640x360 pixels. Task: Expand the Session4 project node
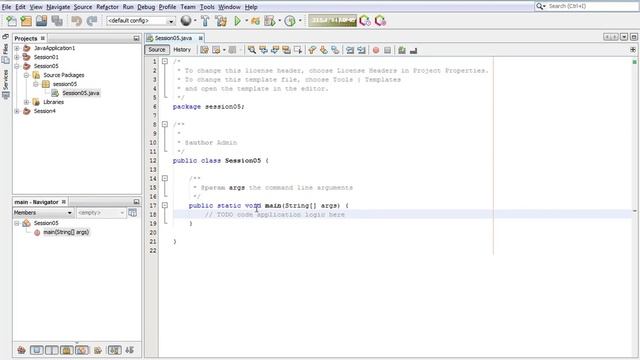pyautogui.click(x=17, y=111)
